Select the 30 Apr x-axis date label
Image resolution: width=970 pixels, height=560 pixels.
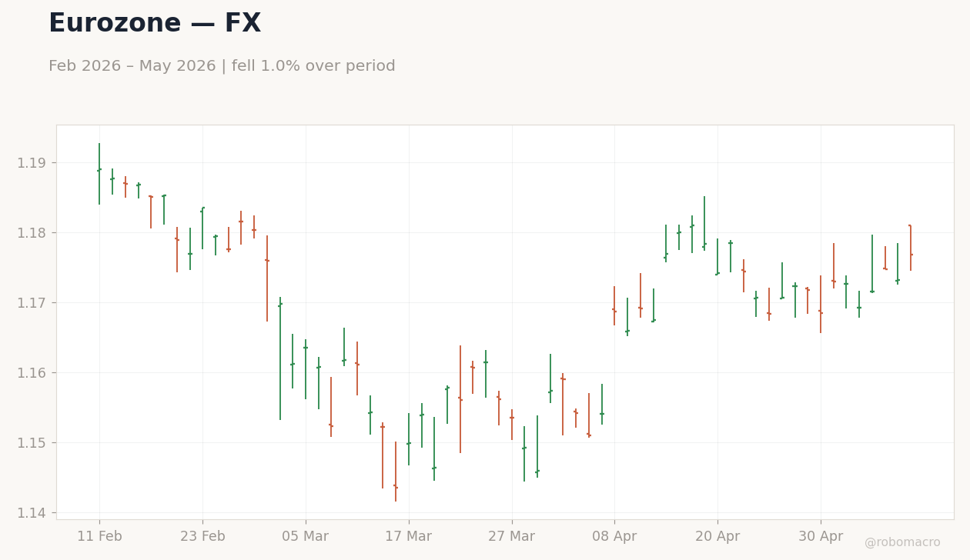pos(821,537)
